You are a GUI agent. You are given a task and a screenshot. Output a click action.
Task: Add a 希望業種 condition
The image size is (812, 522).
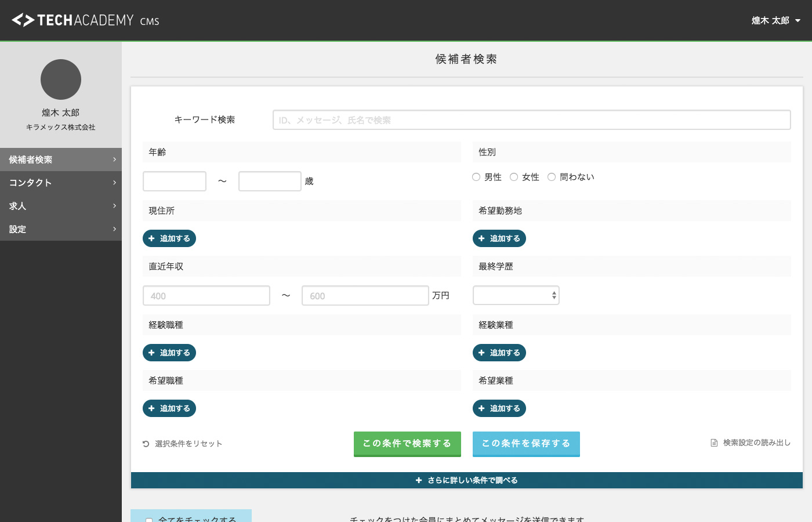pyautogui.click(x=499, y=408)
